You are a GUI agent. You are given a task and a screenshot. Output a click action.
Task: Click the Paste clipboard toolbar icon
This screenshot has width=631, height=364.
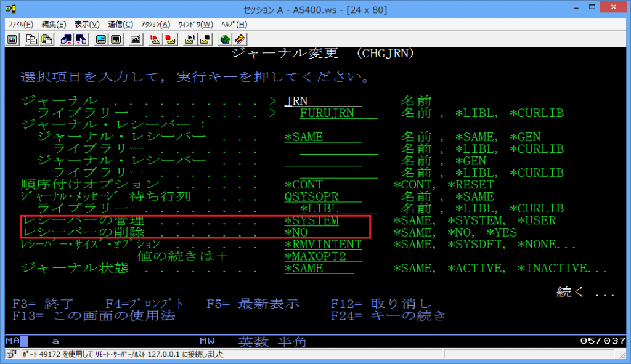pos(47,39)
